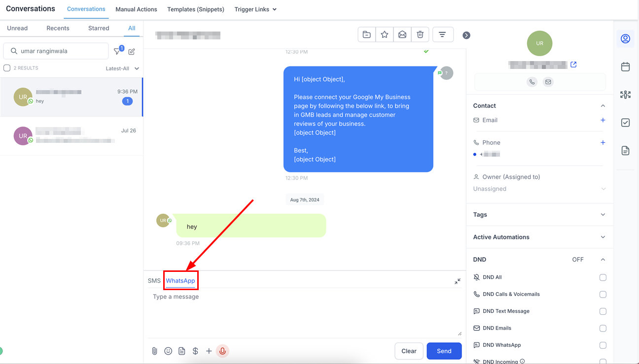Open Latest-All sort dropdown
Viewport: 639px width, 364px height.
pos(122,68)
